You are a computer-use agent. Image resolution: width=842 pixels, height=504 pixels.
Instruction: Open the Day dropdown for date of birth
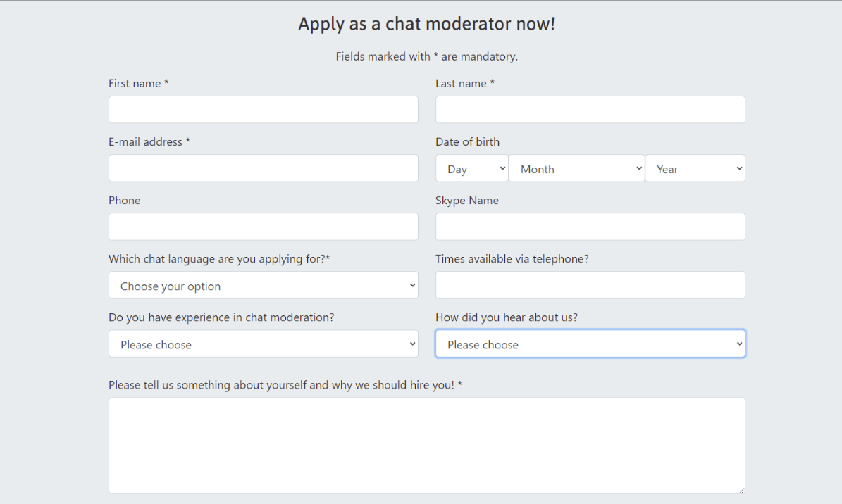[x=472, y=168]
